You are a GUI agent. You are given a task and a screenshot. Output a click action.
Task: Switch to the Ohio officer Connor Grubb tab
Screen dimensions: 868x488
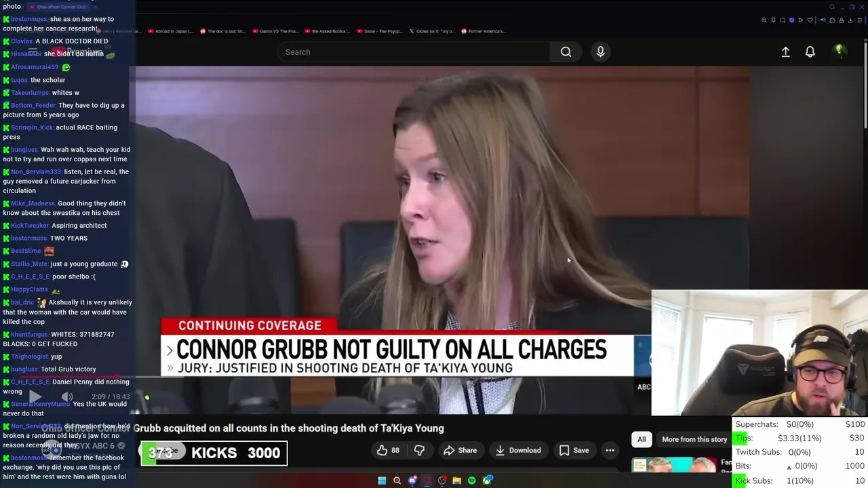click(58, 7)
